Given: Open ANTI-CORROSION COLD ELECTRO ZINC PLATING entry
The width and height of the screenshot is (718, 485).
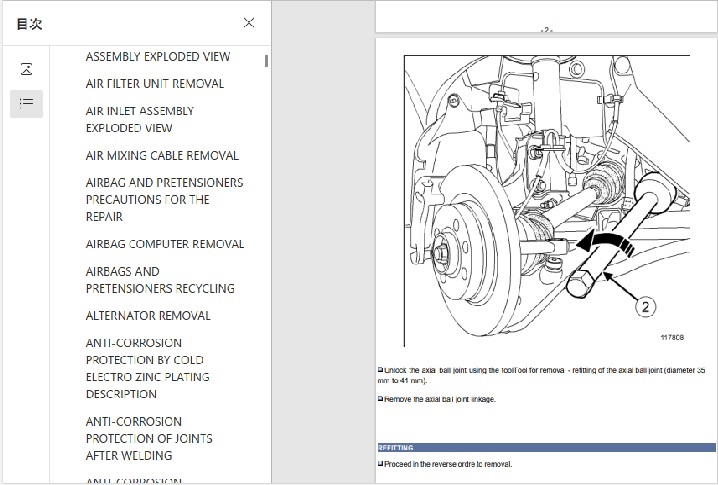Looking at the screenshot, I should [147, 369].
